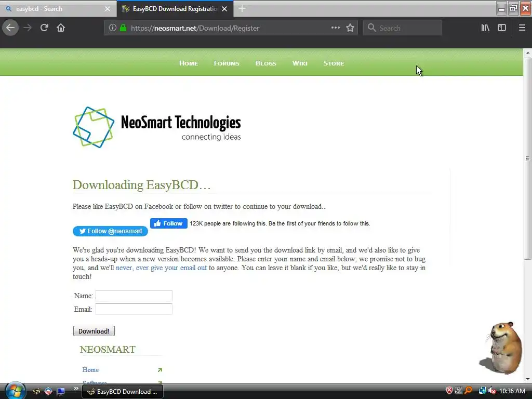Screen dimensions: 532x399
Task: Open the browser home page
Action: [x=61, y=28]
